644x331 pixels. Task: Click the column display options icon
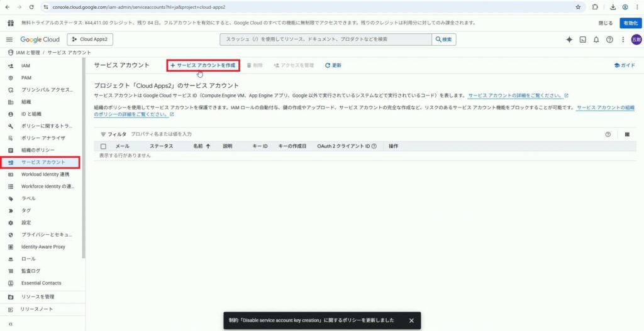627,134
